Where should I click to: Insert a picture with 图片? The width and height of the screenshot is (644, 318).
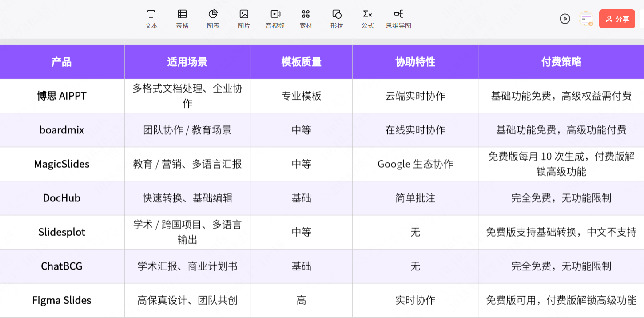click(244, 19)
